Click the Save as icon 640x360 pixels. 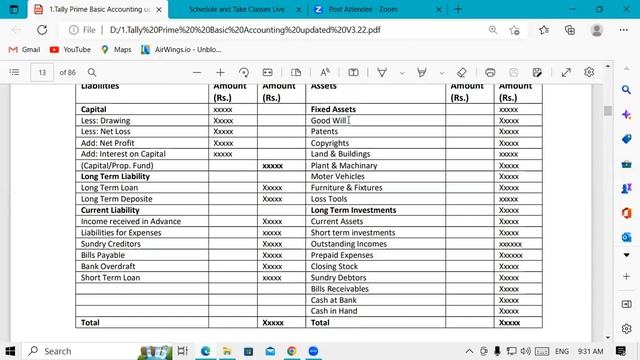537,72
